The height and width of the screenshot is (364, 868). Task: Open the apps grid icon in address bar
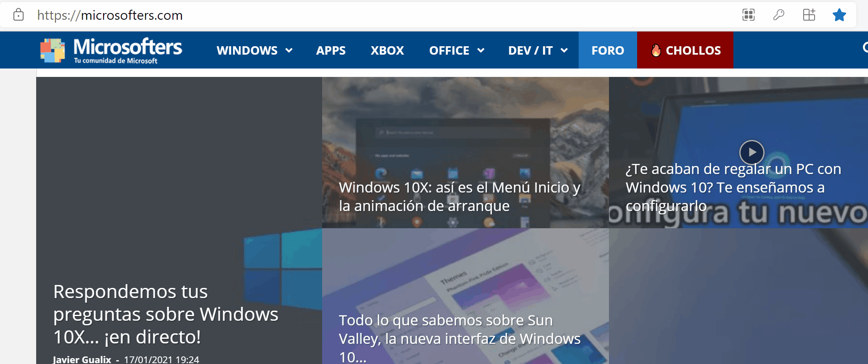749,15
